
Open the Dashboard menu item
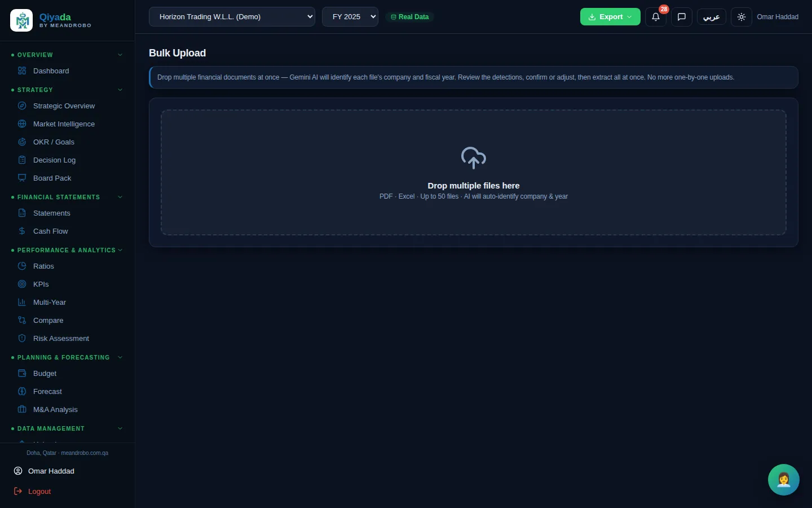pyautogui.click(x=68, y=71)
